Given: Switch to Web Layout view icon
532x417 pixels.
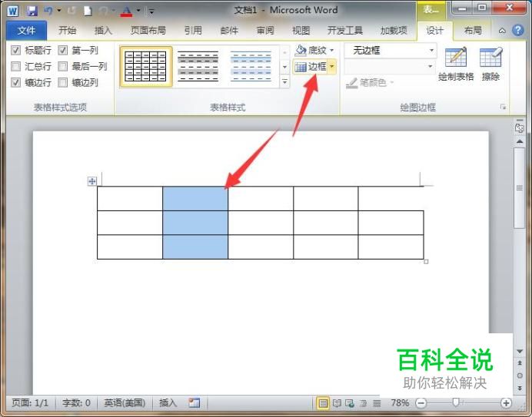Looking at the screenshot, I should coord(350,403).
